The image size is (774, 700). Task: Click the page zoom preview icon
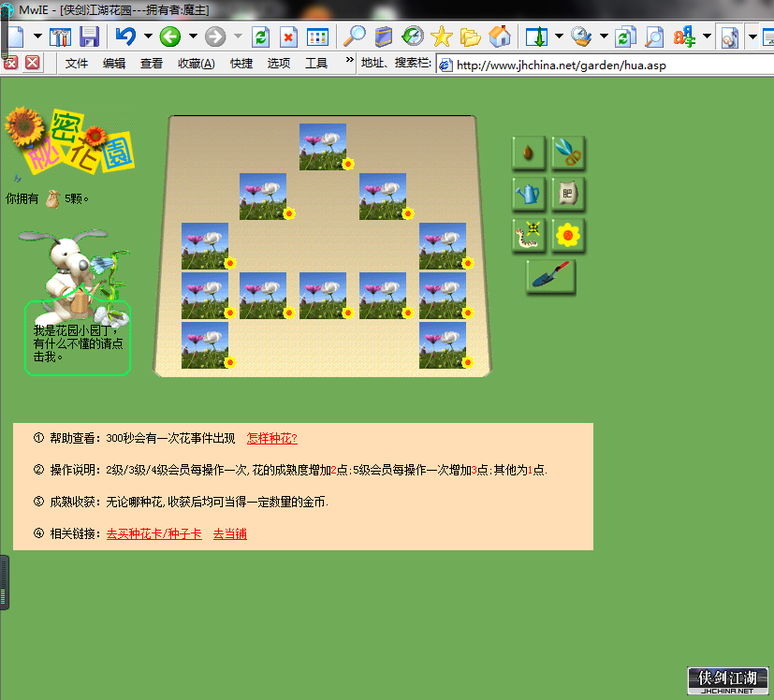[x=654, y=36]
